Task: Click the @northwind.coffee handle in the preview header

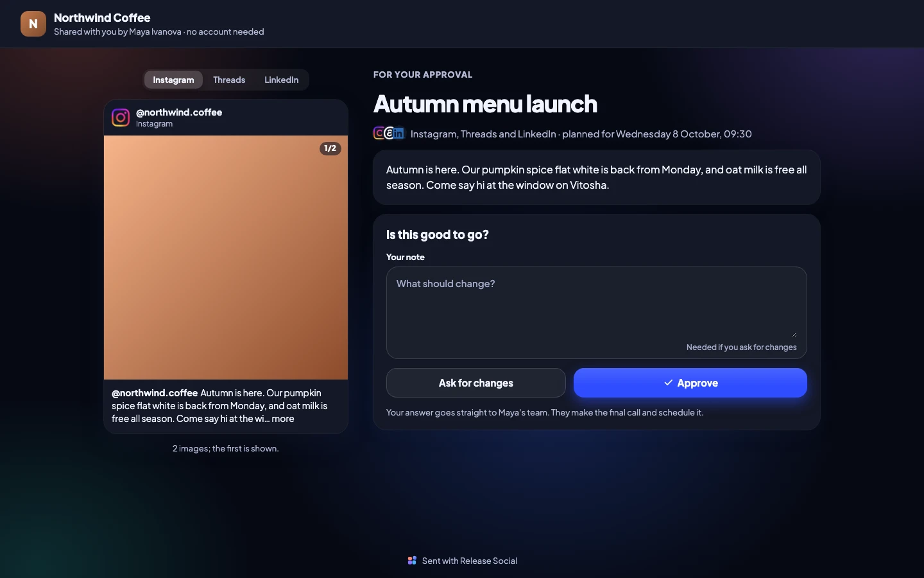Action: tap(179, 112)
